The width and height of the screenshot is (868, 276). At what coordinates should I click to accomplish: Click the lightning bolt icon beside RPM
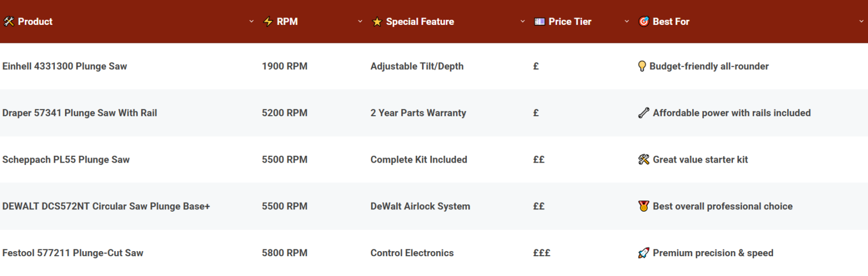tap(268, 21)
